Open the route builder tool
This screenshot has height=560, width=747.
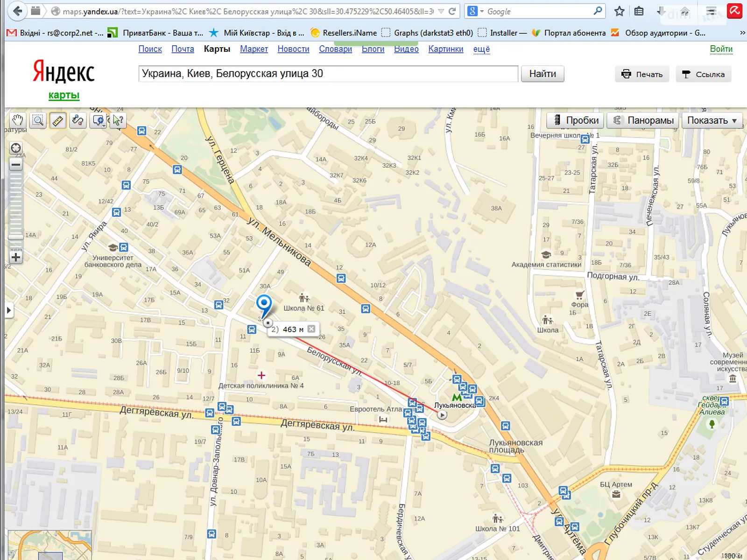pyautogui.click(x=78, y=120)
